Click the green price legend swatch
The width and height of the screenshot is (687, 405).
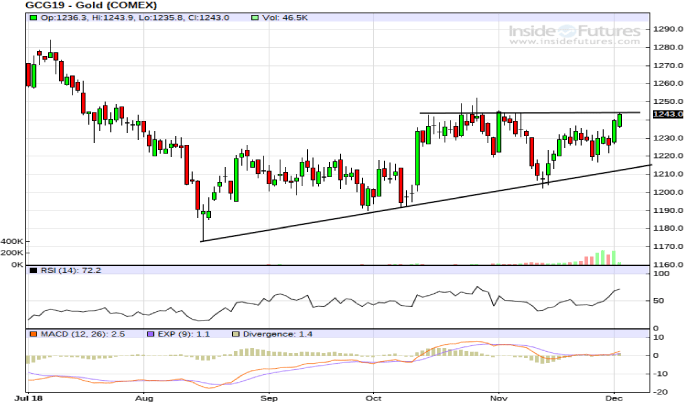32,19
